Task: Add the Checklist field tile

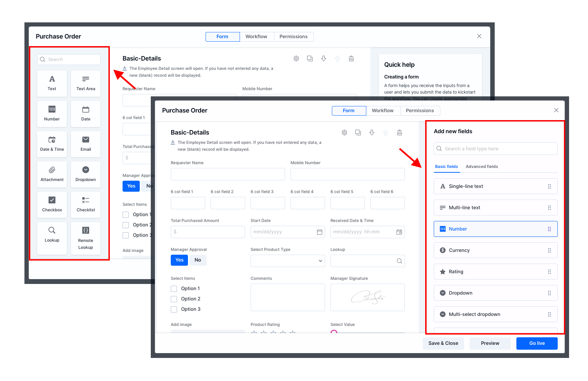Action: coord(86,205)
